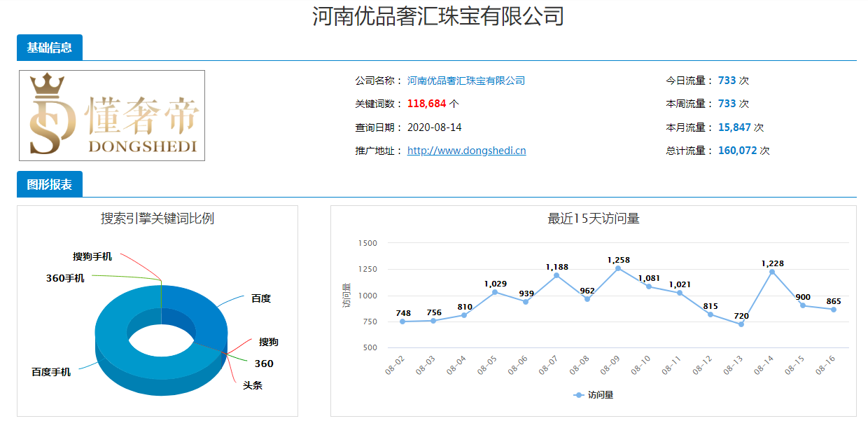The width and height of the screenshot is (868, 428).
Task: Click the 500 y-axis tick label
Action: 370,347
